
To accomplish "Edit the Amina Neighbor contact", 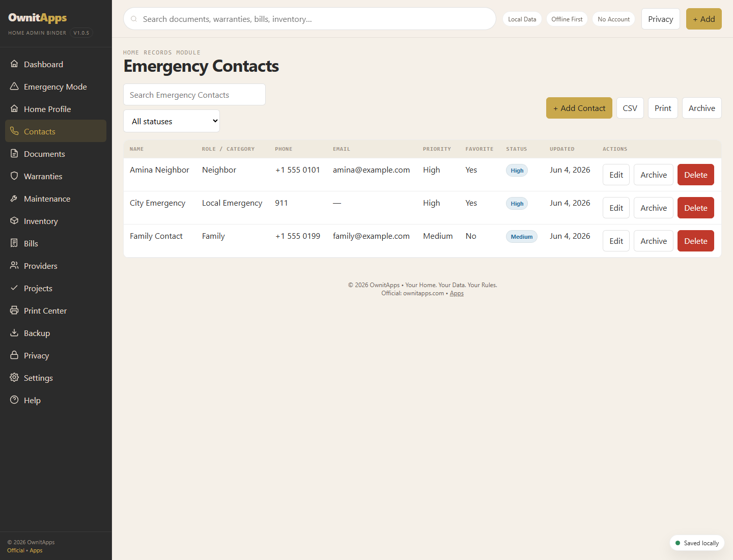I will tap(616, 175).
